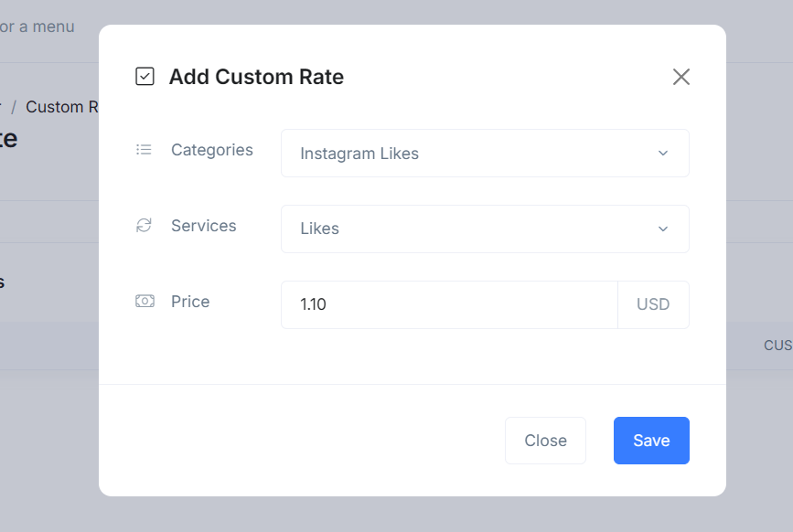793x532 pixels.
Task: Close the dialog with the X icon
Action: [681, 77]
